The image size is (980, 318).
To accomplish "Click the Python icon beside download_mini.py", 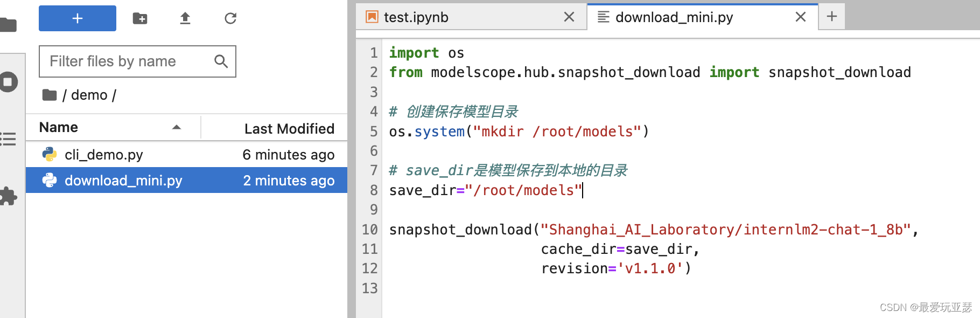I will point(50,180).
